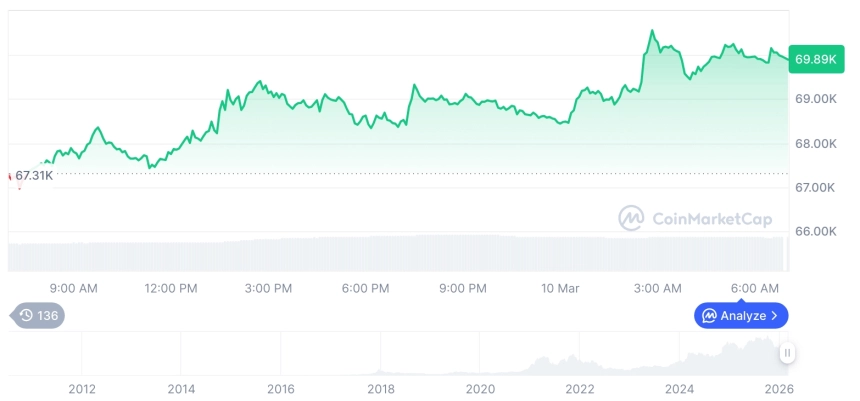Select the 2012 mark on year timeline

click(82, 389)
